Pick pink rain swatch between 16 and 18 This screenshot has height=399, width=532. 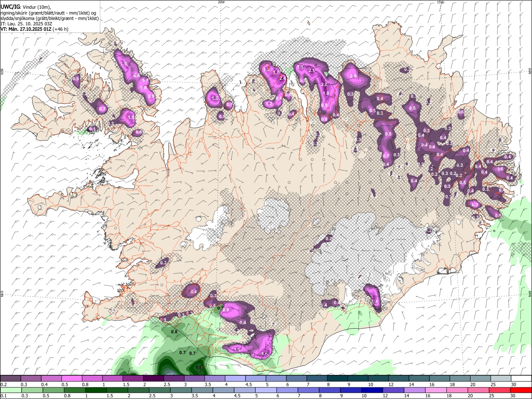[x=436, y=390]
